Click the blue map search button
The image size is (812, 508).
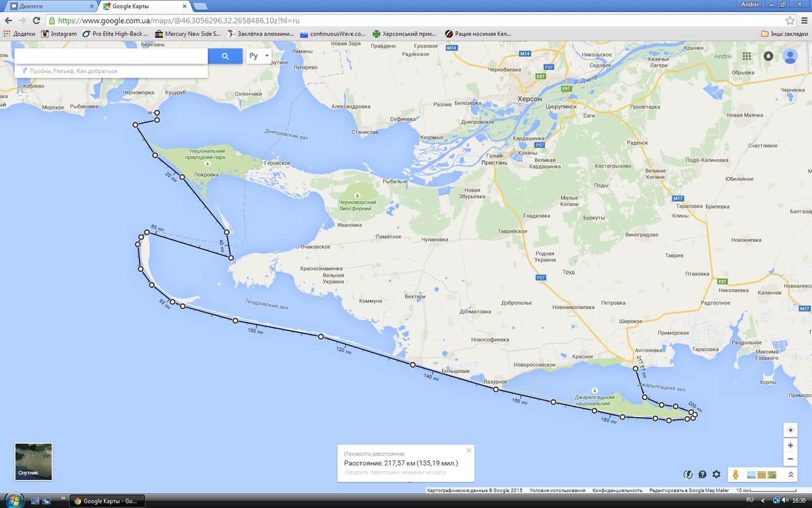(225, 56)
